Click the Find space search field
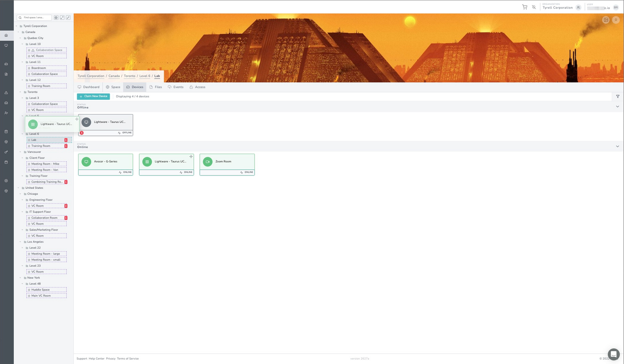Image resolution: width=624 pixels, height=364 pixels. (x=34, y=17)
